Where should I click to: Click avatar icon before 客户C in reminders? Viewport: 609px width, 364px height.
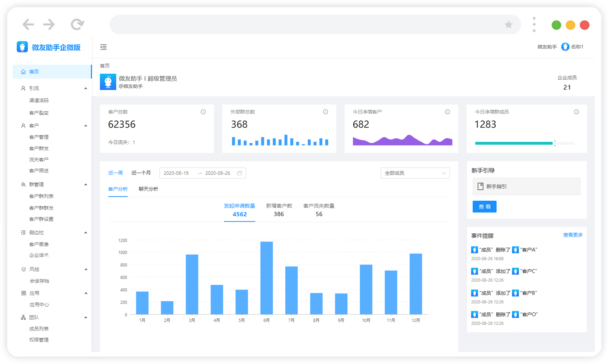pyautogui.click(x=515, y=271)
